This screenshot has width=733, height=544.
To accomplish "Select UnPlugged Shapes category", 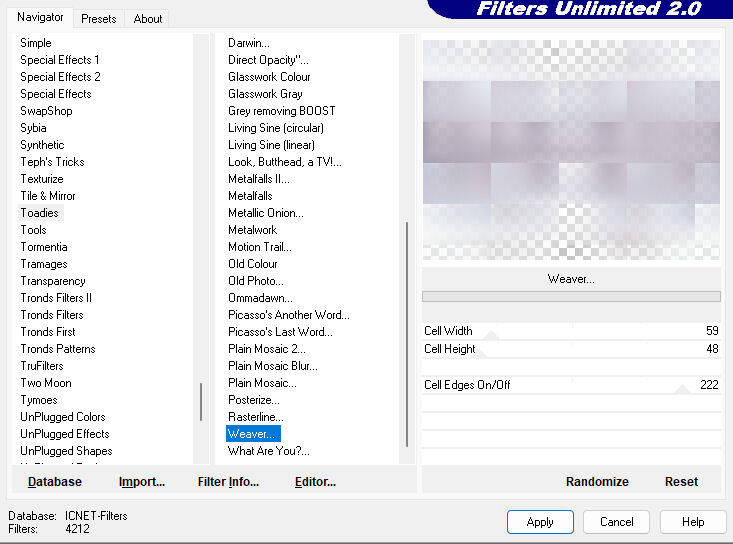I will tap(66, 451).
